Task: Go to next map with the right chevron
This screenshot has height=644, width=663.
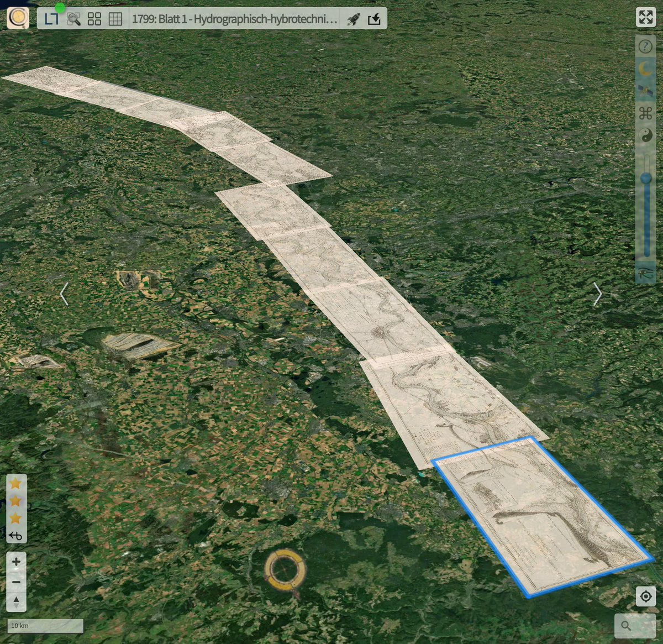Action: 597,294
